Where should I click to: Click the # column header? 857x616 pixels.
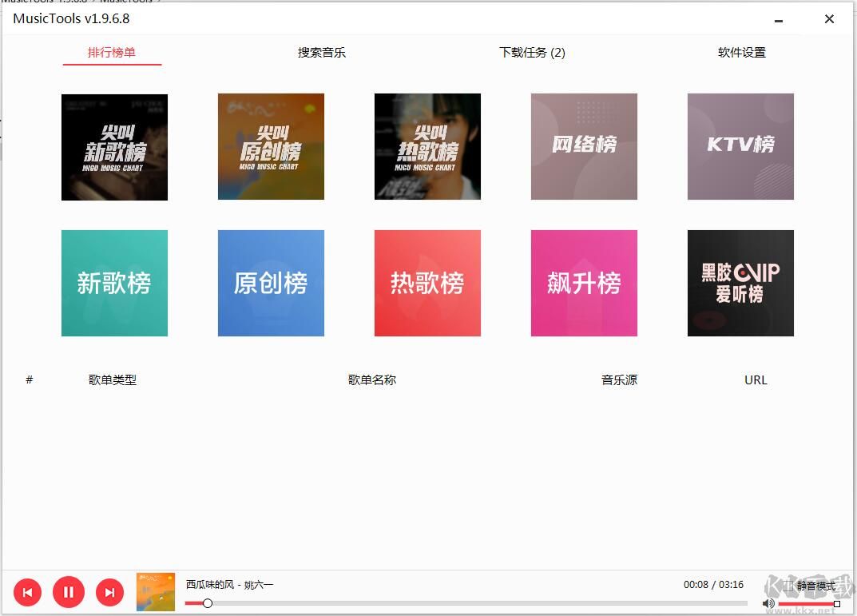pos(30,380)
